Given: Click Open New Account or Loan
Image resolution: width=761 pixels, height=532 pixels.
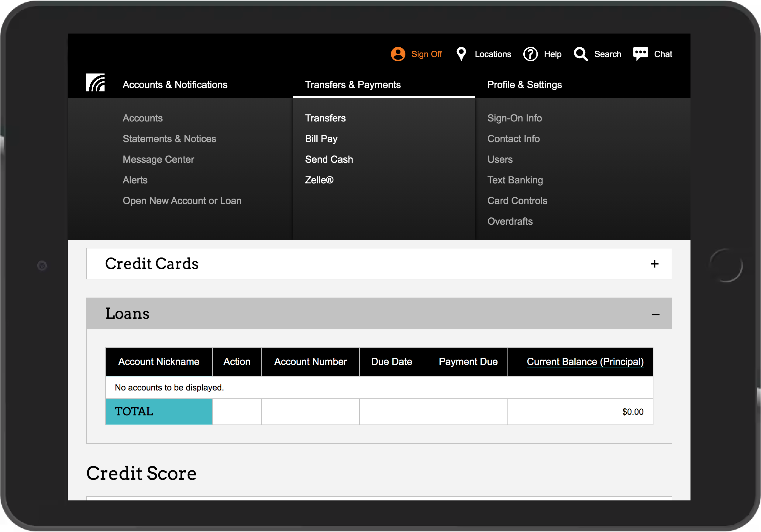Looking at the screenshot, I should tap(182, 201).
